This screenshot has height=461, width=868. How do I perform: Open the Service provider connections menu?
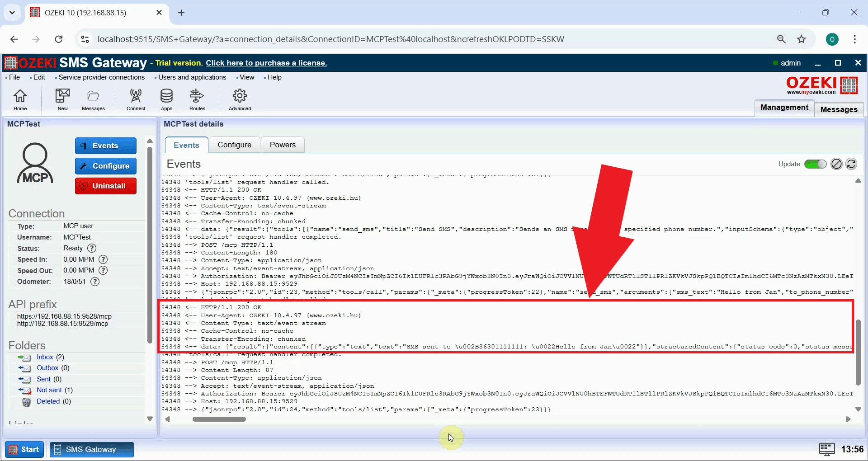(101, 77)
